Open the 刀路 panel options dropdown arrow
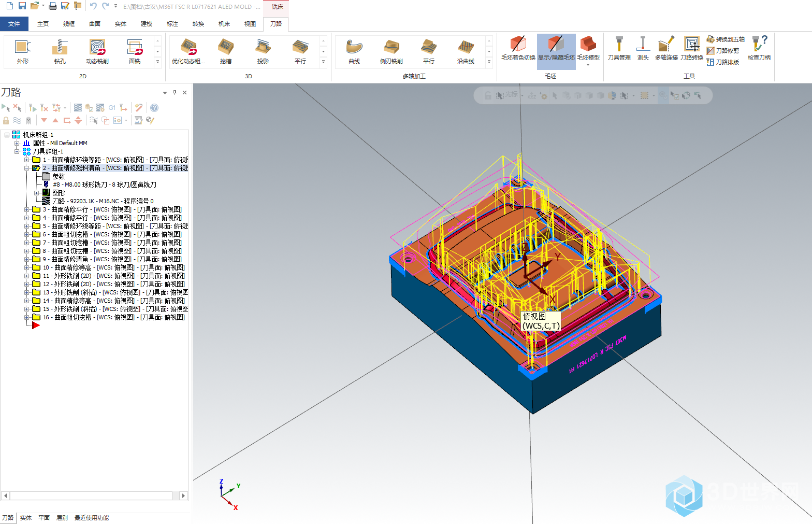 pyautogui.click(x=165, y=92)
